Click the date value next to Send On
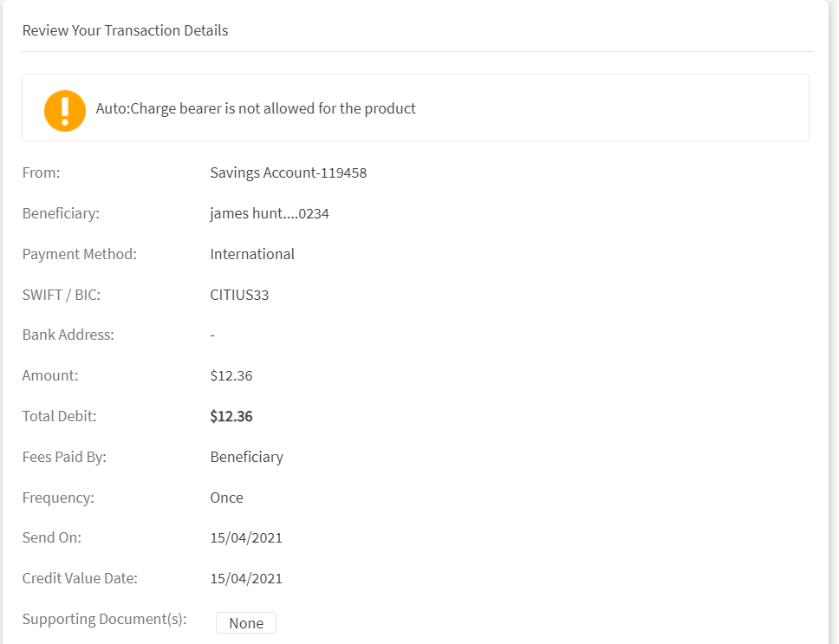 pos(246,537)
